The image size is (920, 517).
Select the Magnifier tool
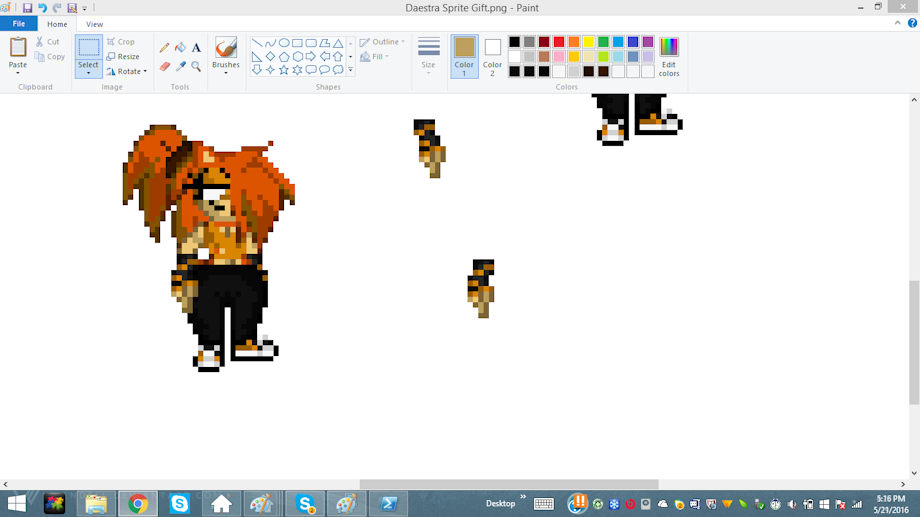click(x=196, y=67)
